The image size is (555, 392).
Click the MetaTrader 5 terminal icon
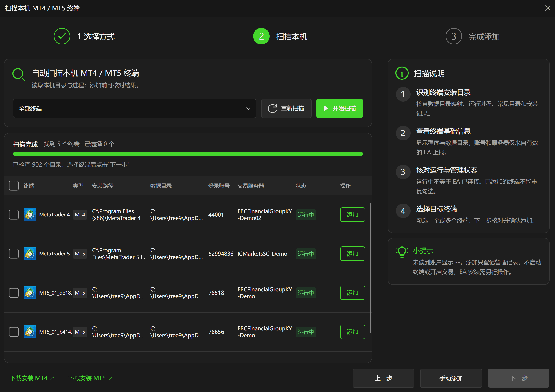click(x=30, y=254)
